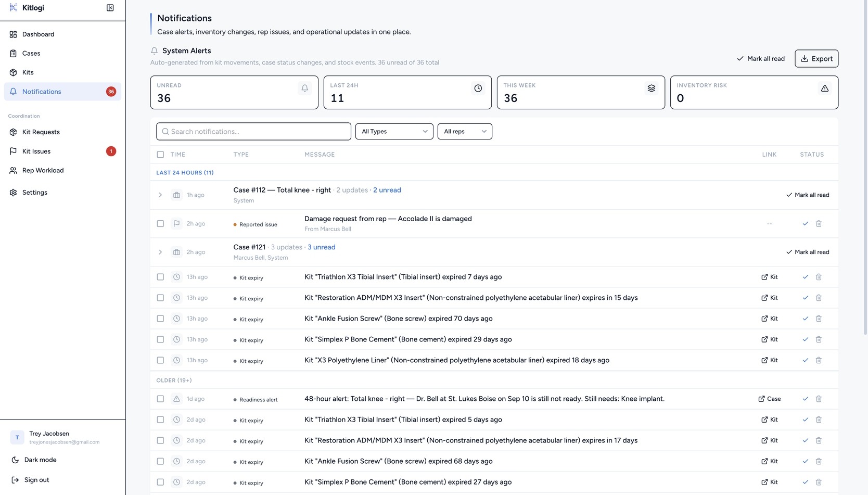868x495 pixels.
Task: Expand the Case #121 notification group
Action: click(160, 252)
